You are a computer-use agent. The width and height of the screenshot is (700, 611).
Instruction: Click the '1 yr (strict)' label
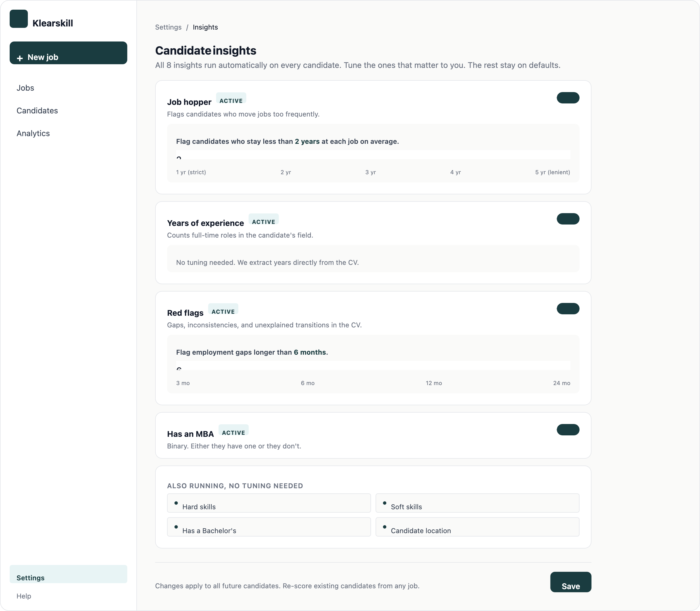click(191, 172)
